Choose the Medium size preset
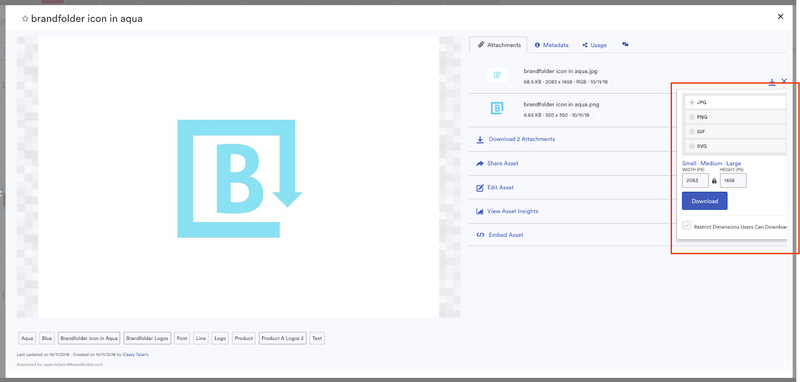The image size is (800, 382). click(711, 163)
